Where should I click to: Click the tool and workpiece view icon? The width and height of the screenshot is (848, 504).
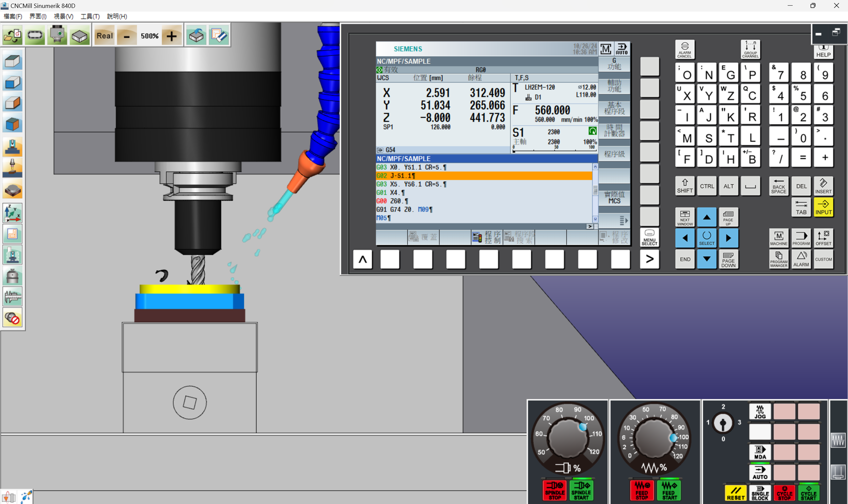tap(13, 168)
